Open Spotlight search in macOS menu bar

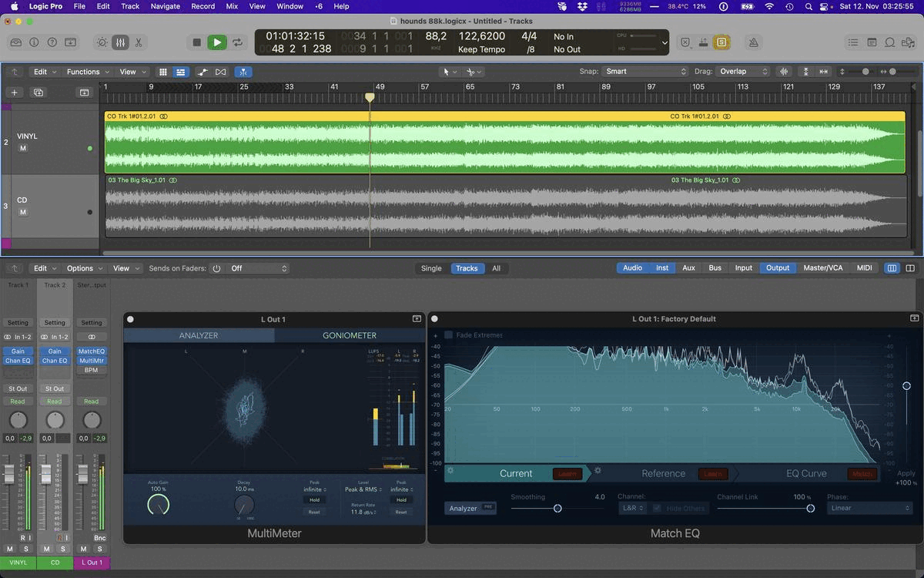coord(808,6)
